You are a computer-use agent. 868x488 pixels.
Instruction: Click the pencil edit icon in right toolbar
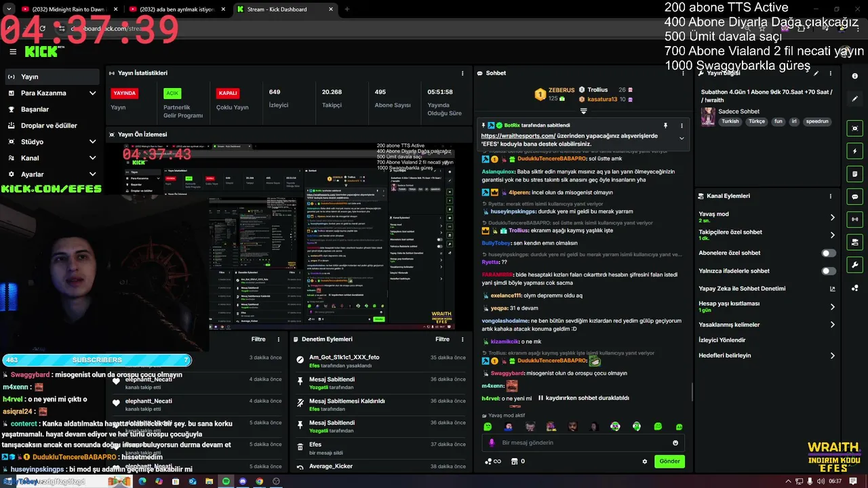pos(855,99)
